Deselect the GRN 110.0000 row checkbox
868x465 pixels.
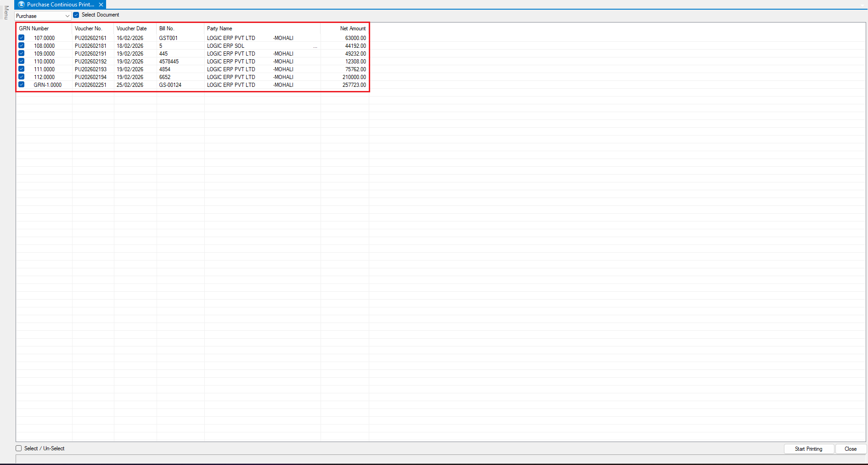tap(22, 62)
